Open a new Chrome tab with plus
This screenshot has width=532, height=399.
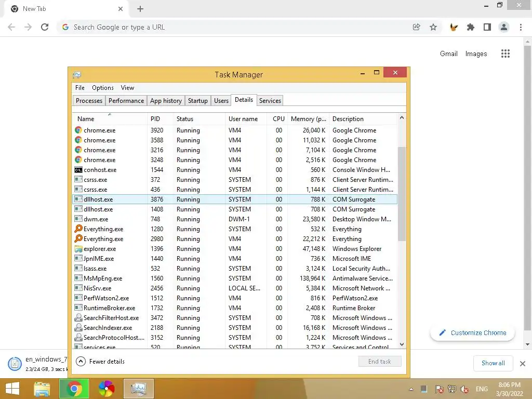point(140,9)
